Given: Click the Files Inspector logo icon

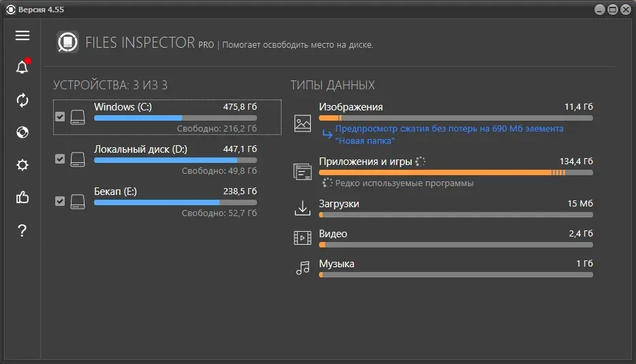Looking at the screenshot, I should [x=67, y=42].
